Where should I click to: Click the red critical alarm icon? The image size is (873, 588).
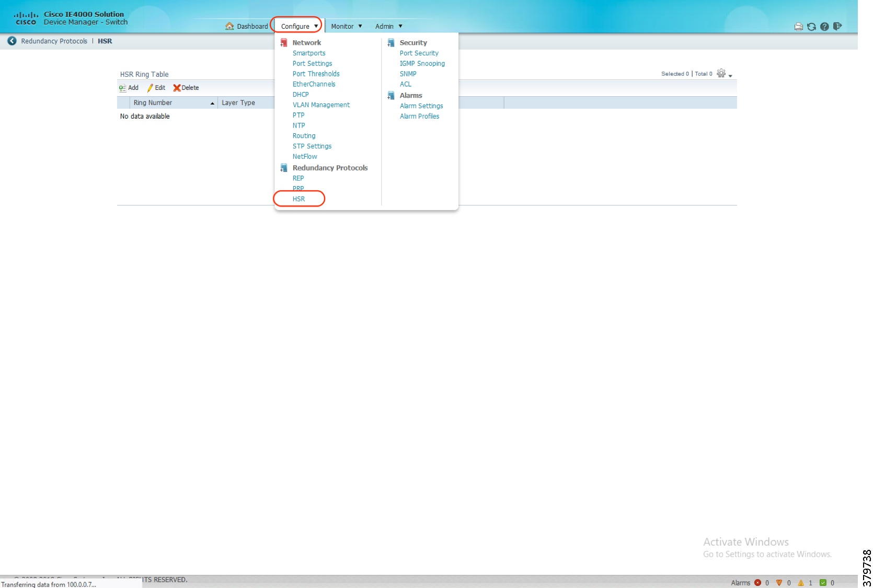pyautogui.click(x=757, y=583)
